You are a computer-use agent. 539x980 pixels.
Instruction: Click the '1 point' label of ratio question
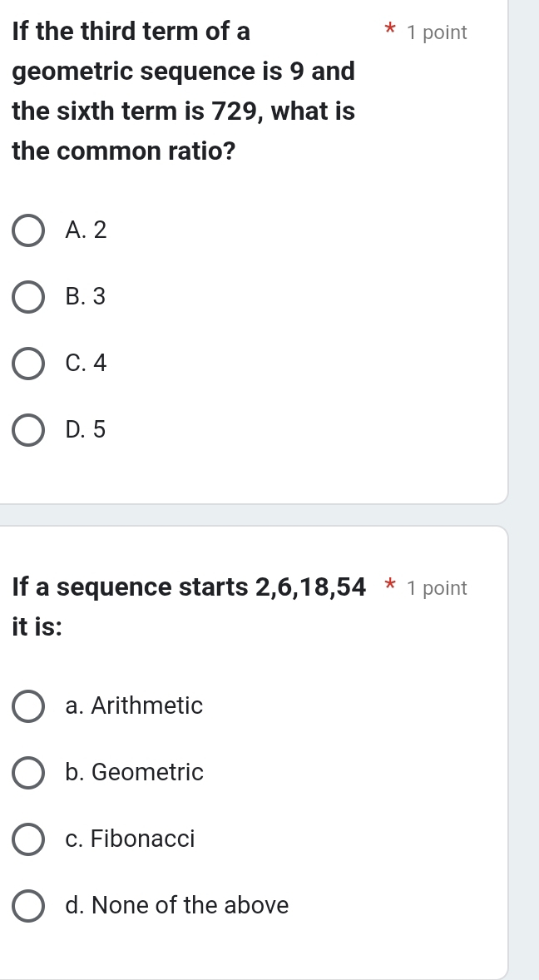(x=438, y=33)
